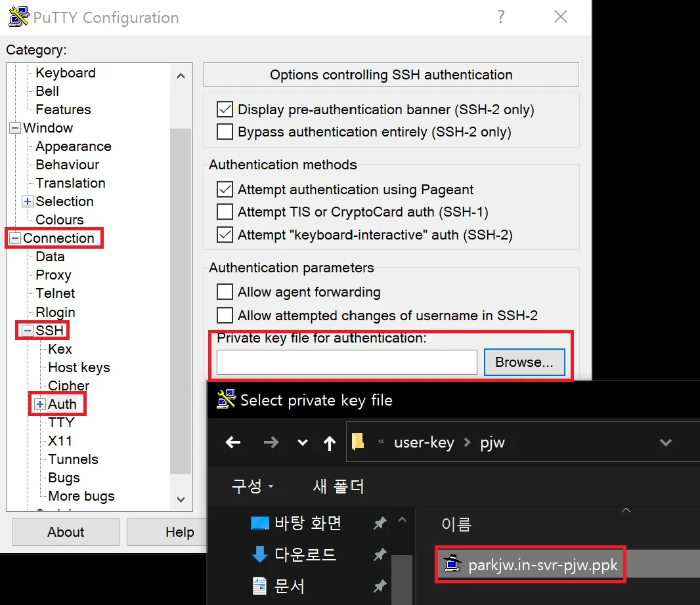Select Features in Category tree
Image resolution: width=700 pixels, height=605 pixels.
[64, 110]
